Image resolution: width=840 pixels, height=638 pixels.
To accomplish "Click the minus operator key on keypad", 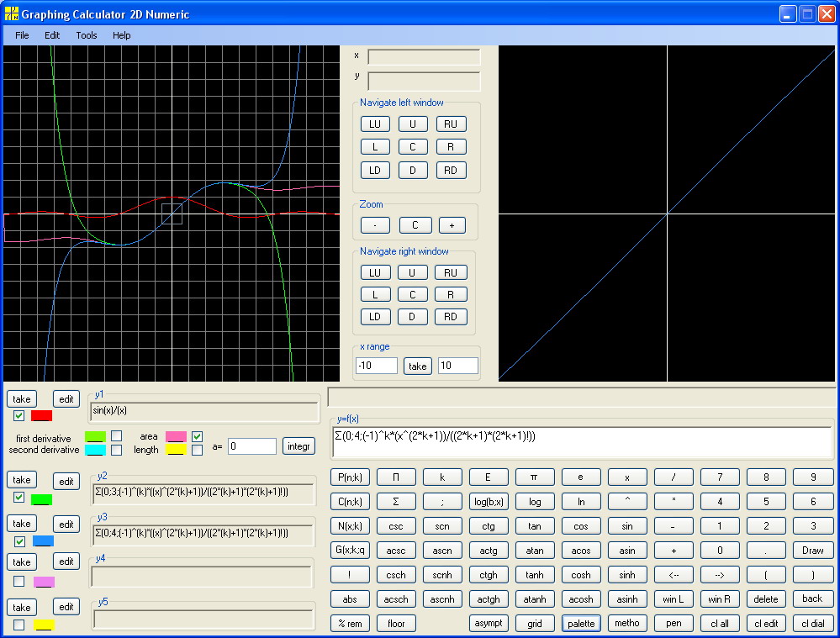I will [674, 526].
